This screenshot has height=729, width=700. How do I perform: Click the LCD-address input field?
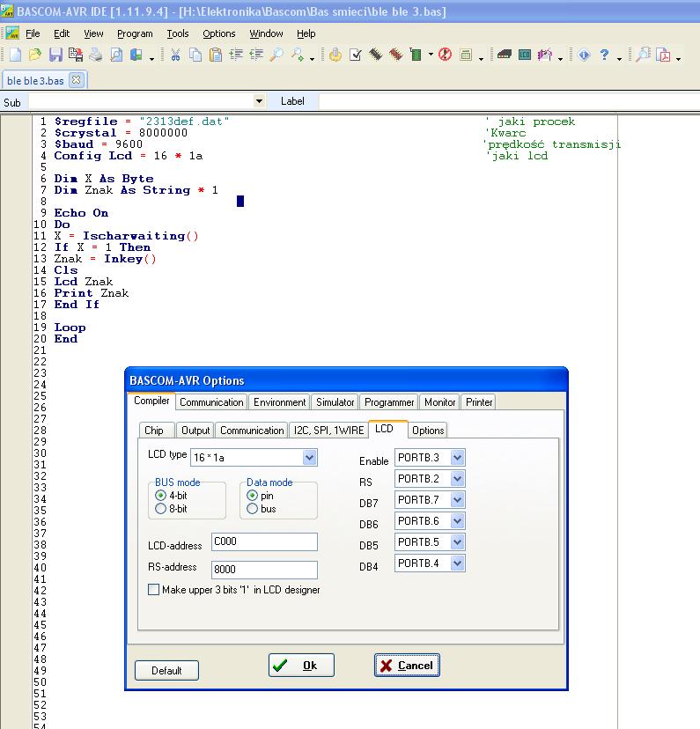click(x=264, y=542)
